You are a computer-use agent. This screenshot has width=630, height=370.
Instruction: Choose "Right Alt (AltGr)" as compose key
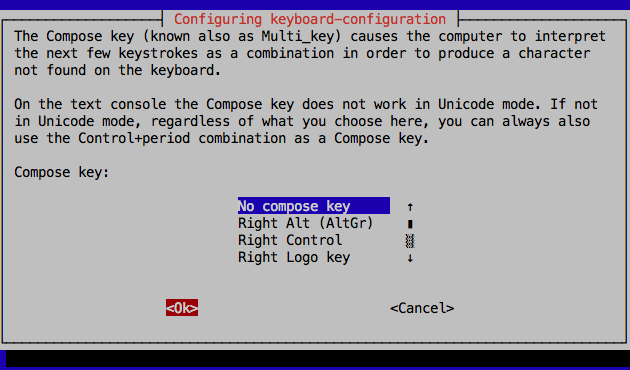coord(306,223)
